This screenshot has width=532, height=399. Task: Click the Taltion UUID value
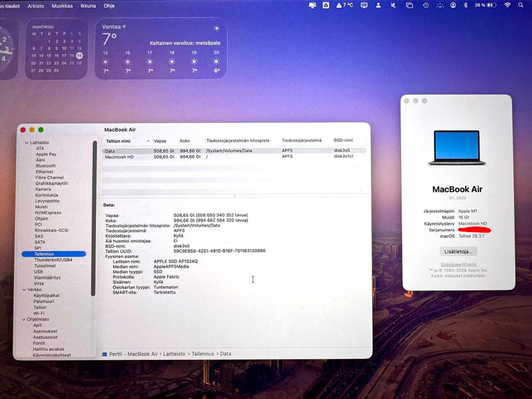(219, 251)
